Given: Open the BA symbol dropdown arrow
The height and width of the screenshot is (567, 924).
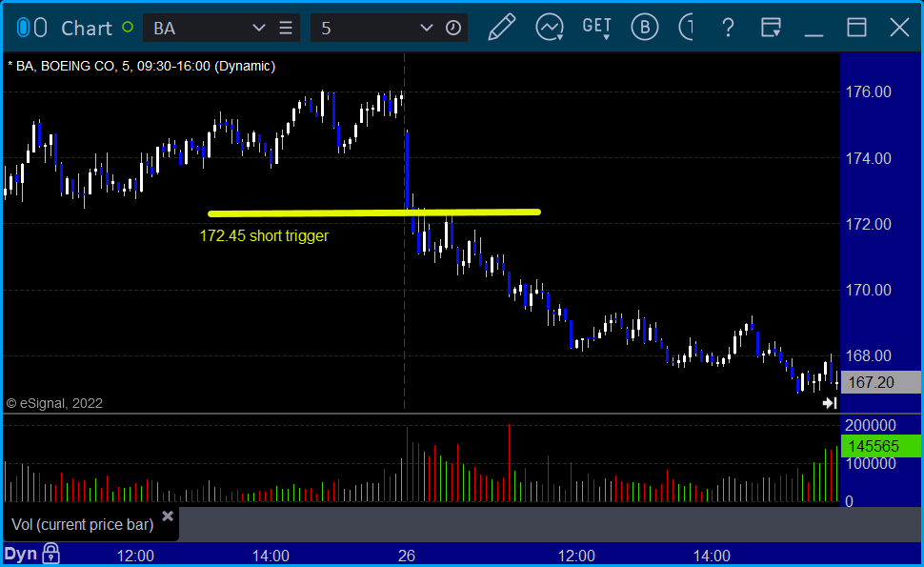Looking at the screenshot, I should click(x=259, y=28).
